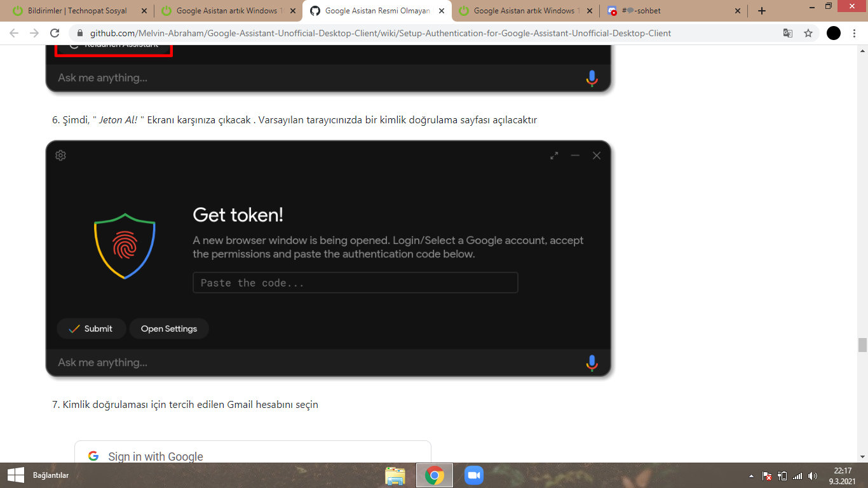Click the scrollbar up arrow

point(862,50)
